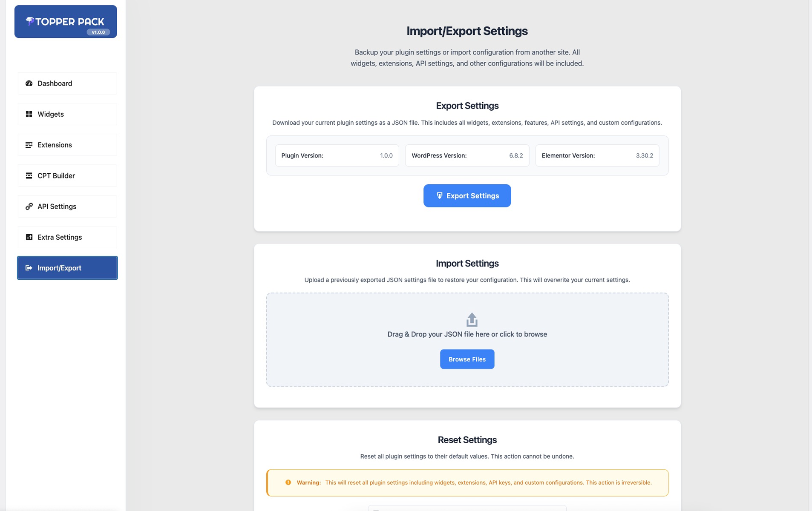This screenshot has height=511, width=812.
Task: Click the Plugin Version info box
Action: 337,155
